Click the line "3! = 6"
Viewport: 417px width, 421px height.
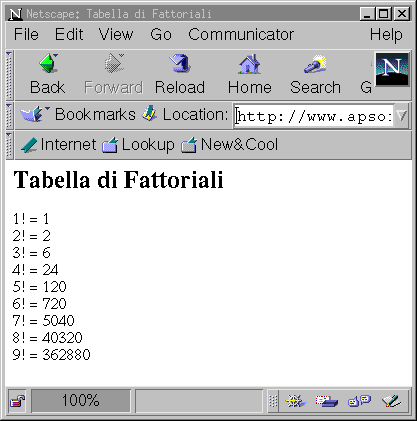(32, 253)
